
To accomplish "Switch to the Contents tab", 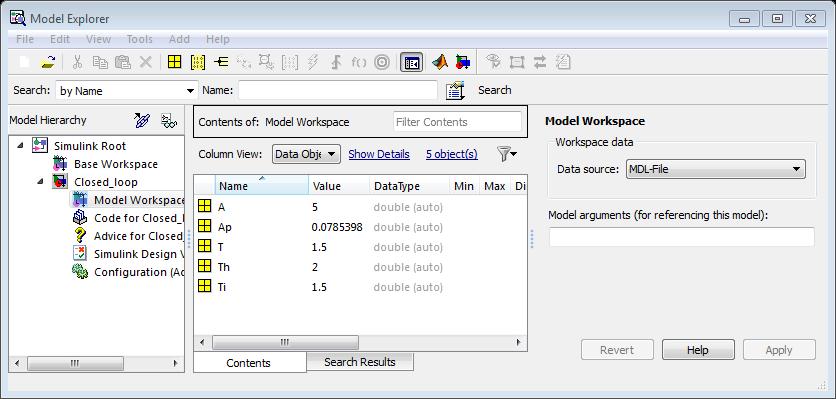I will (249, 362).
